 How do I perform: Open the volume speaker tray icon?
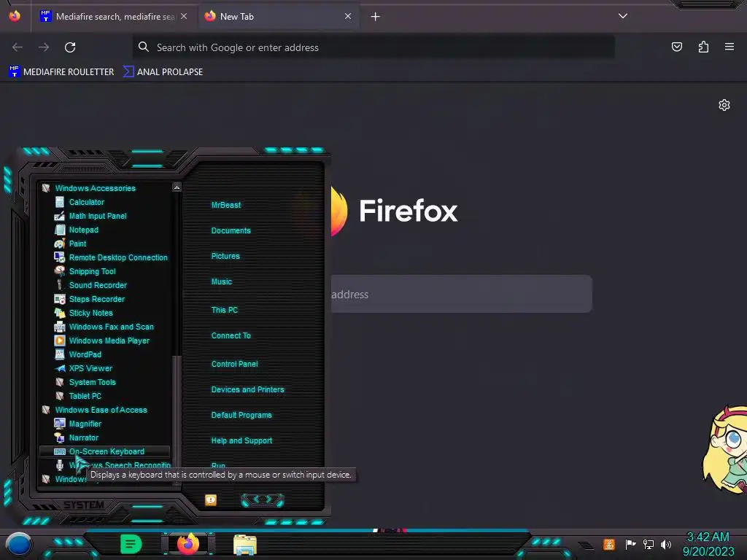(x=665, y=544)
